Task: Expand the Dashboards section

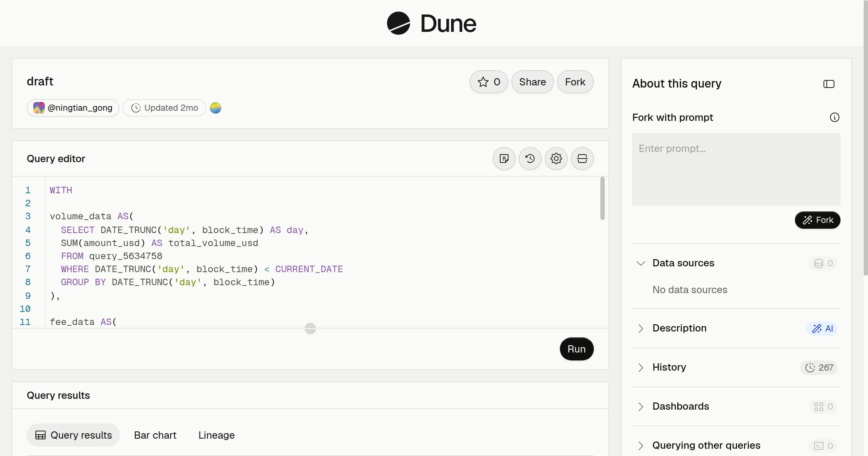Action: pyautogui.click(x=641, y=406)
